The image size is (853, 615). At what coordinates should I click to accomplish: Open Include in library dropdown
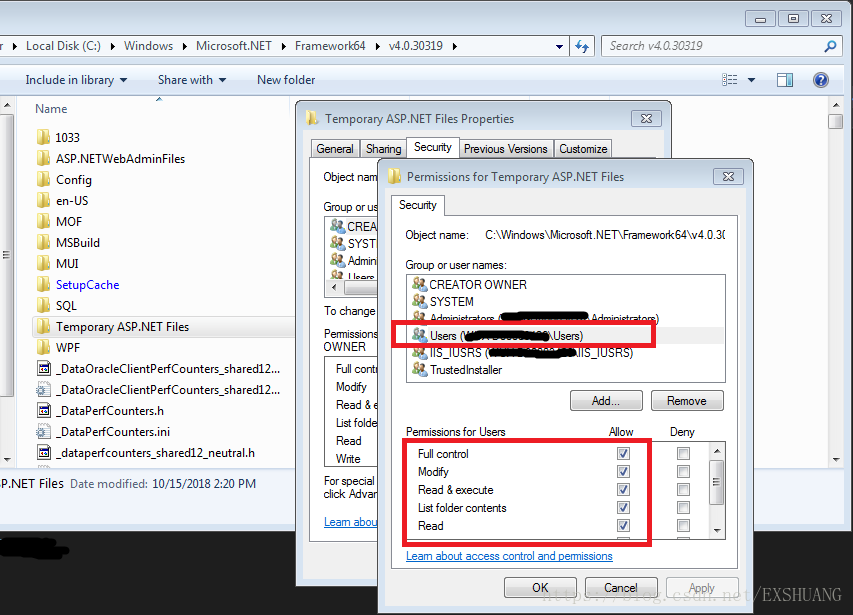tap(76, 80)
